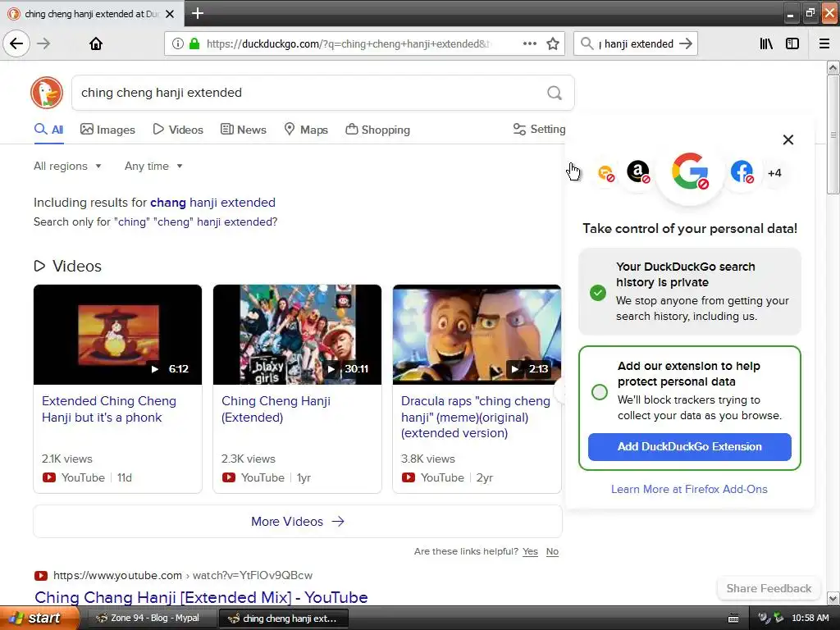Screen dimensions: 840x630
Task: Open page actions three-dot menu
Action: (529, 44)
